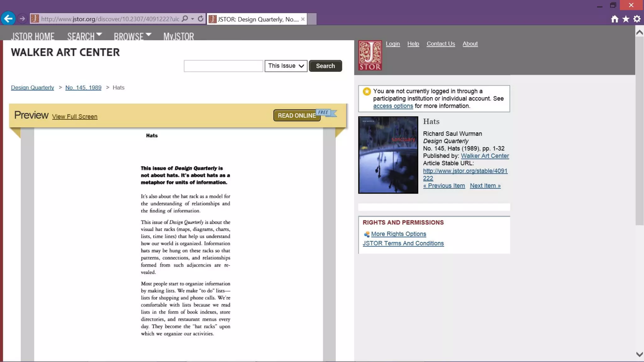The image size is (644, 362).
Task: Click the Hats journal cover thumbnail
Action: click(x=388, y=155)
